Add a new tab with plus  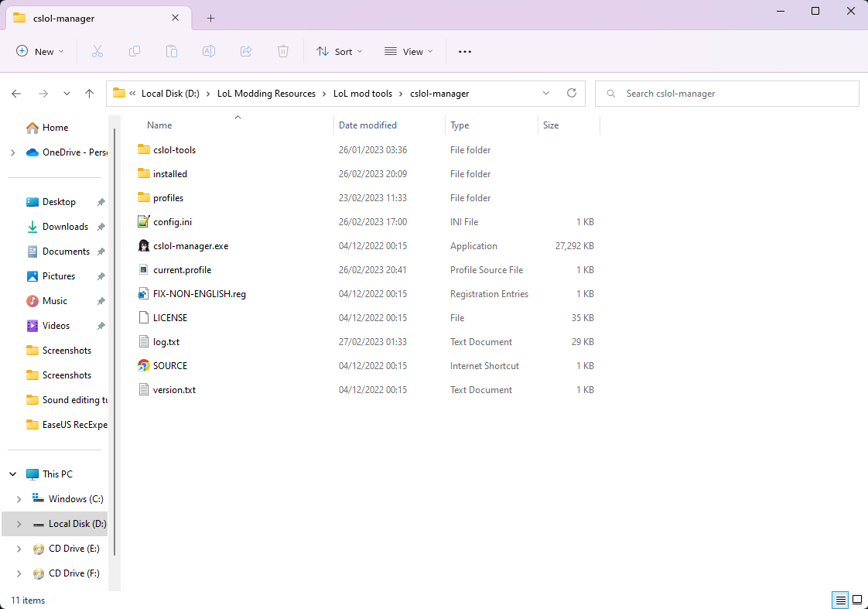211,19
